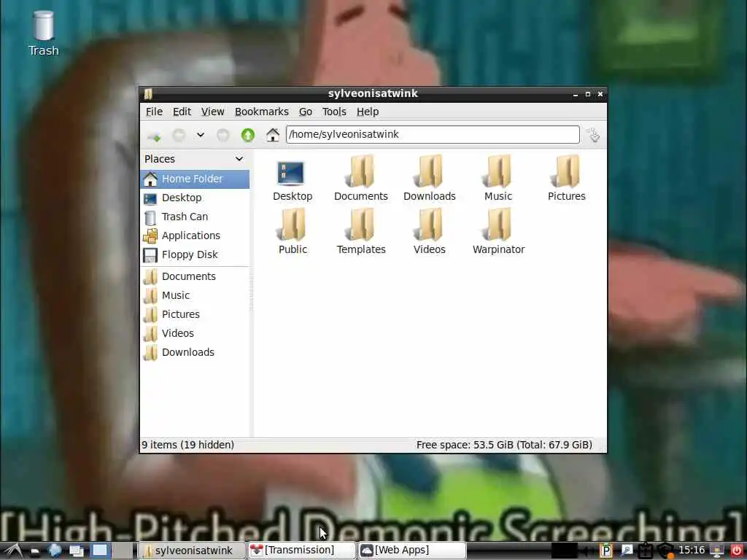Viewport: 747px width, 560px height.
Task: Restore the Transmission taskbar window
Action: pos(301,551)
